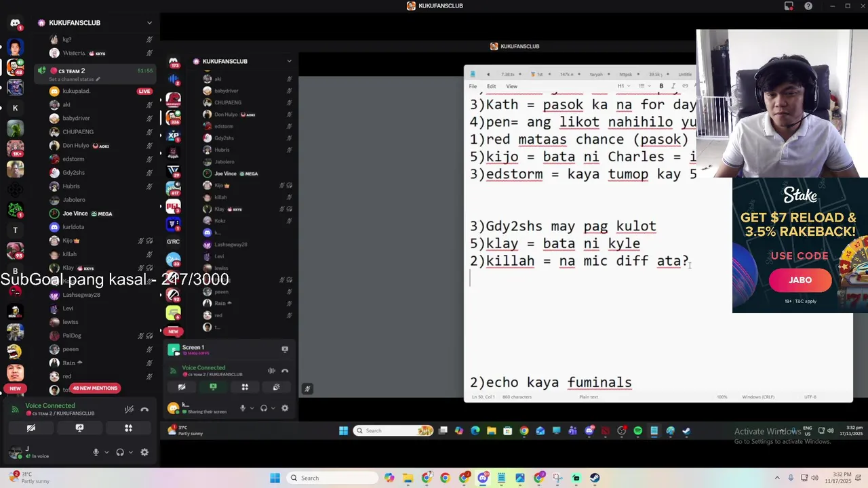Expand KUKUFANSCLUB server menu chevron

coord(149,23)
